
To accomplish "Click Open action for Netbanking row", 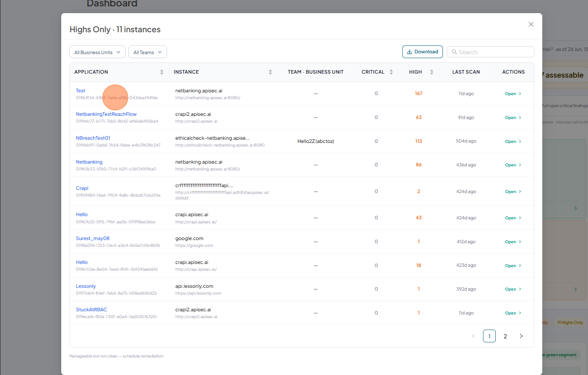I will click(x=513, y=165).
